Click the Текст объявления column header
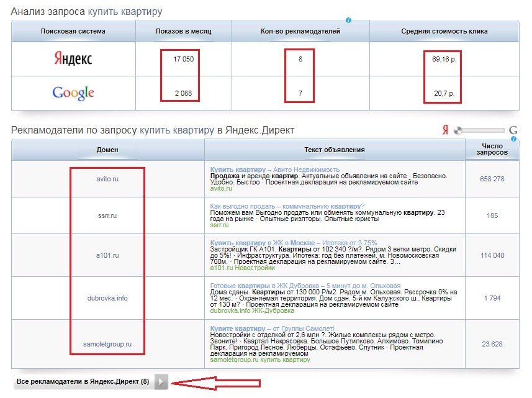 (x=334, y=150)
